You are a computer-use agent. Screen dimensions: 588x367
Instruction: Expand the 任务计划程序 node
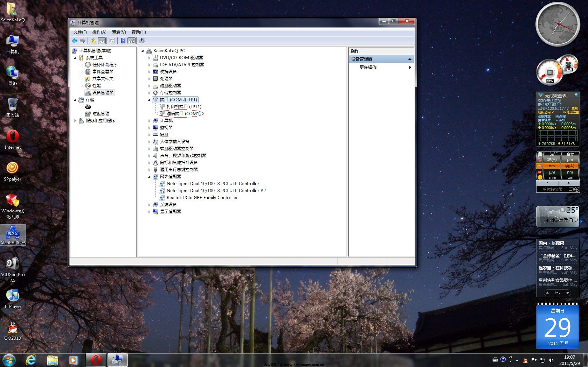(x=82, y=65)
